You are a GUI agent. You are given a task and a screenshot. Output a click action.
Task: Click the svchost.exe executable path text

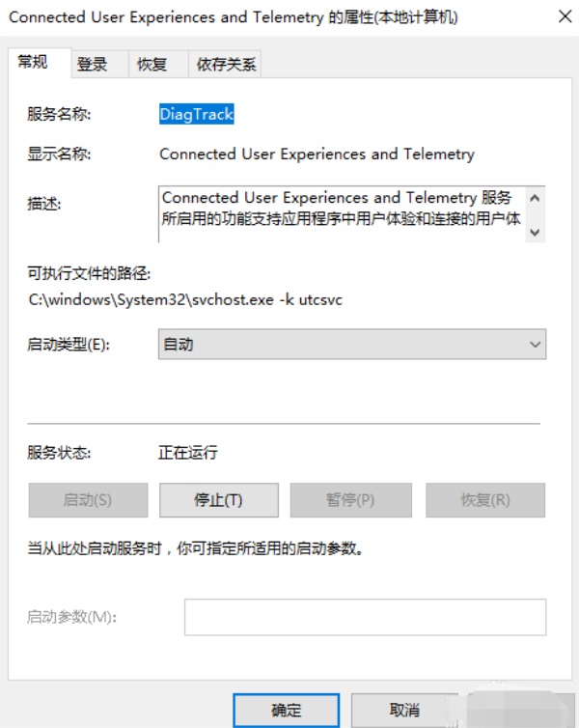pos(185,300)
